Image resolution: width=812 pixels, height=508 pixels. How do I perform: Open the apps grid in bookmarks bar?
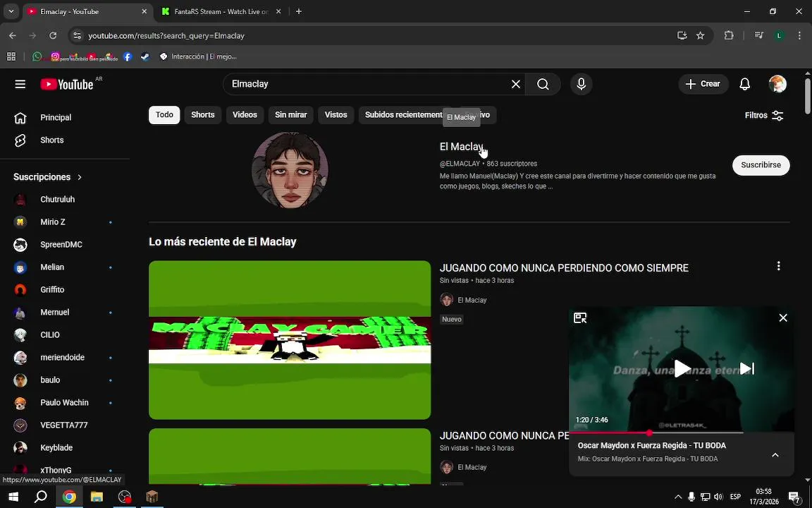tap(11, 56)
